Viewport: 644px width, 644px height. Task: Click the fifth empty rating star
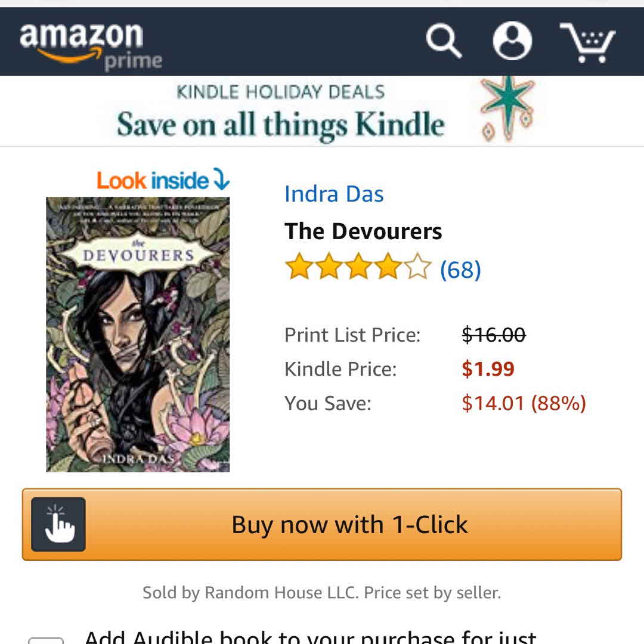click(x=417, y=266)
